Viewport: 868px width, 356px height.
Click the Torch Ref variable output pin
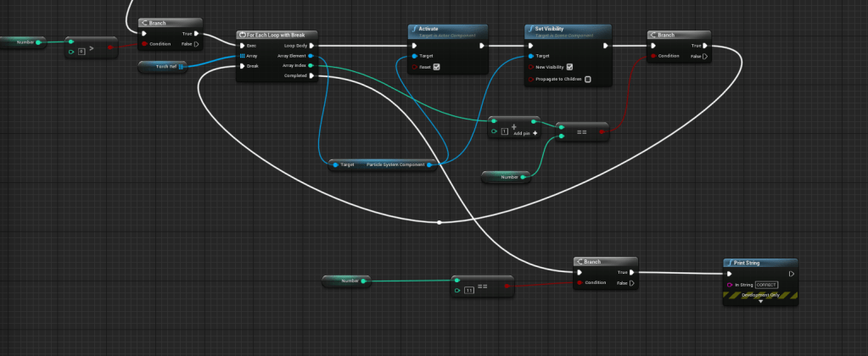click(182, 67)
